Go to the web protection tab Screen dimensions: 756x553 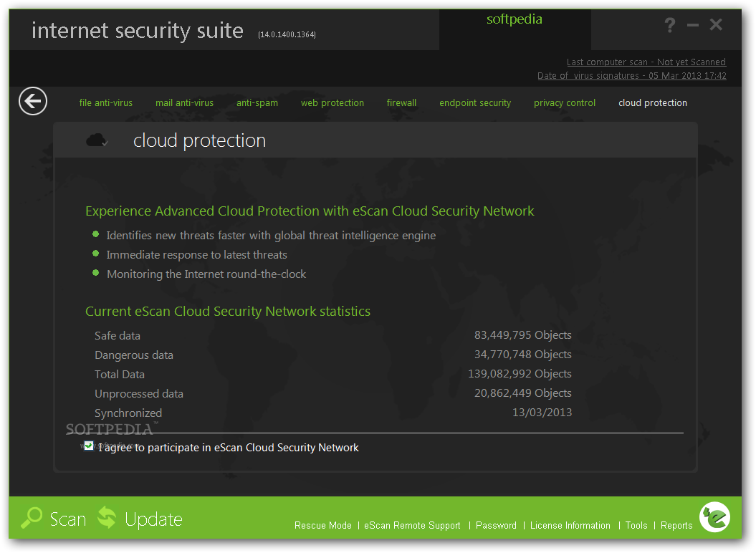point(332,102)
